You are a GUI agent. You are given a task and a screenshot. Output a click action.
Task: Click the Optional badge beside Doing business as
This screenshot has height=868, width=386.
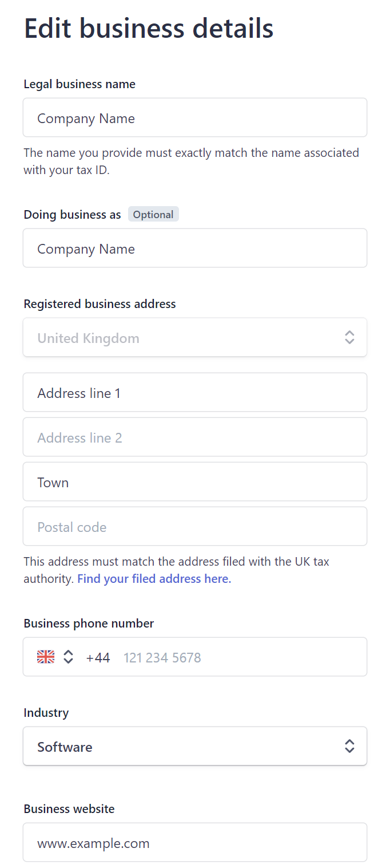153,214
